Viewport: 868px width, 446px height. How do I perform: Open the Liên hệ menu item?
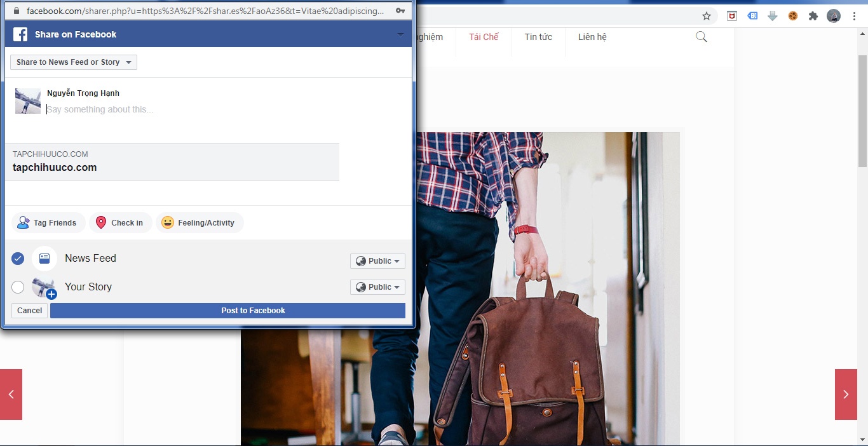pos(592,37)
